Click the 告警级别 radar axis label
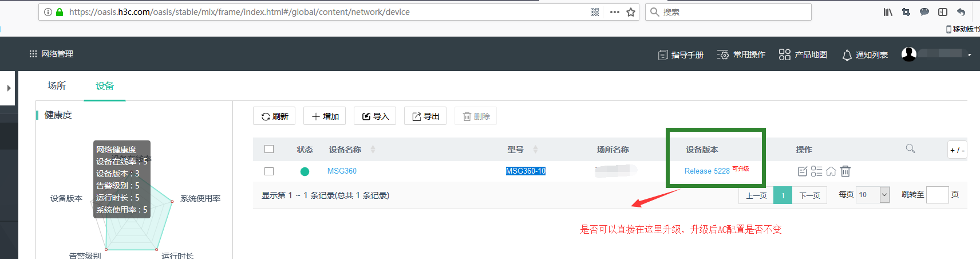This screenshot has height=259, width=980. (x=85, y=256)
